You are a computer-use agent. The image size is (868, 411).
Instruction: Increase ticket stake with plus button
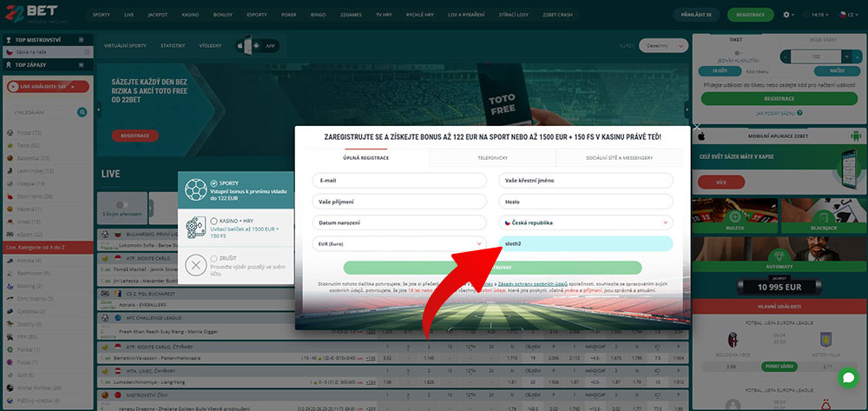click(x=846, y=56)
